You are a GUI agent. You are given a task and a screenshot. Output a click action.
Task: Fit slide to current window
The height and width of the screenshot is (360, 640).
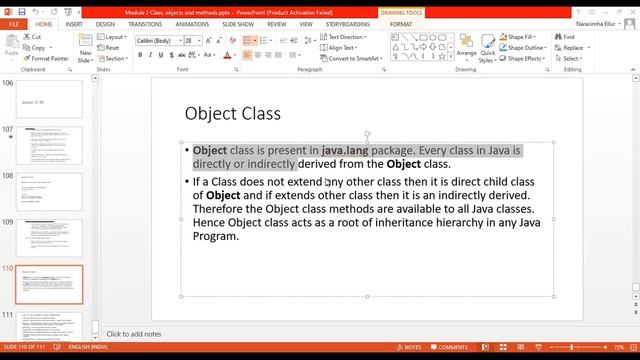click(633, 347)
